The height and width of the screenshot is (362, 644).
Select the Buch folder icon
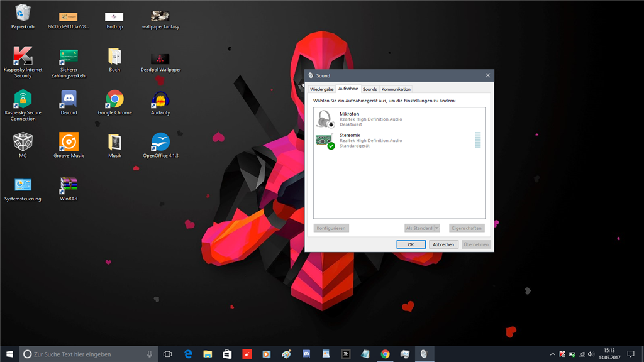coord(114,60)
